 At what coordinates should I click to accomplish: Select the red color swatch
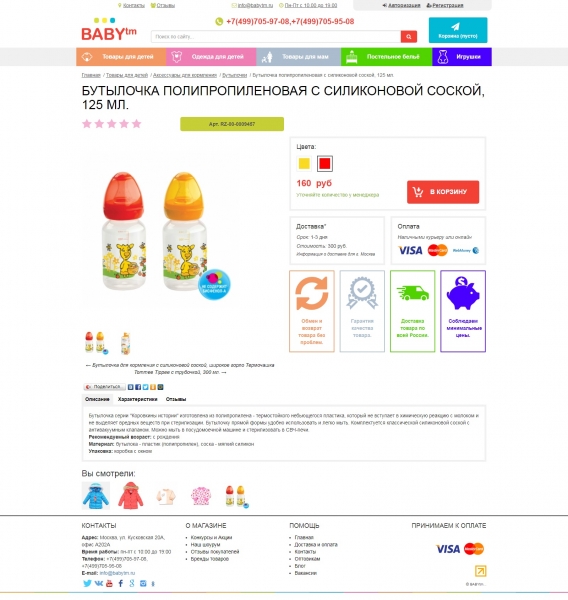pyautogui.click(x=325, y=164)
